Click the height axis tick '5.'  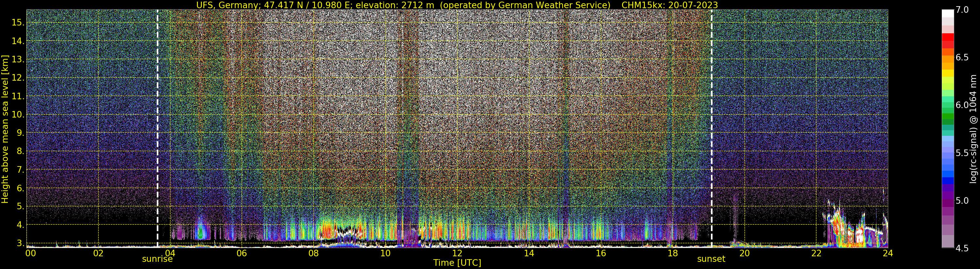click(20, 206)
